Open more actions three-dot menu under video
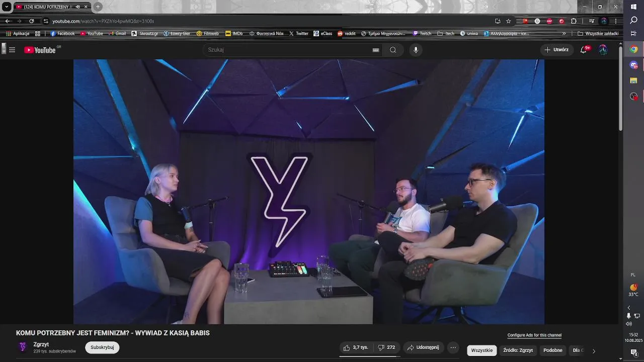The width and height of the screenshot is (644, 362). tap(453, 347)
